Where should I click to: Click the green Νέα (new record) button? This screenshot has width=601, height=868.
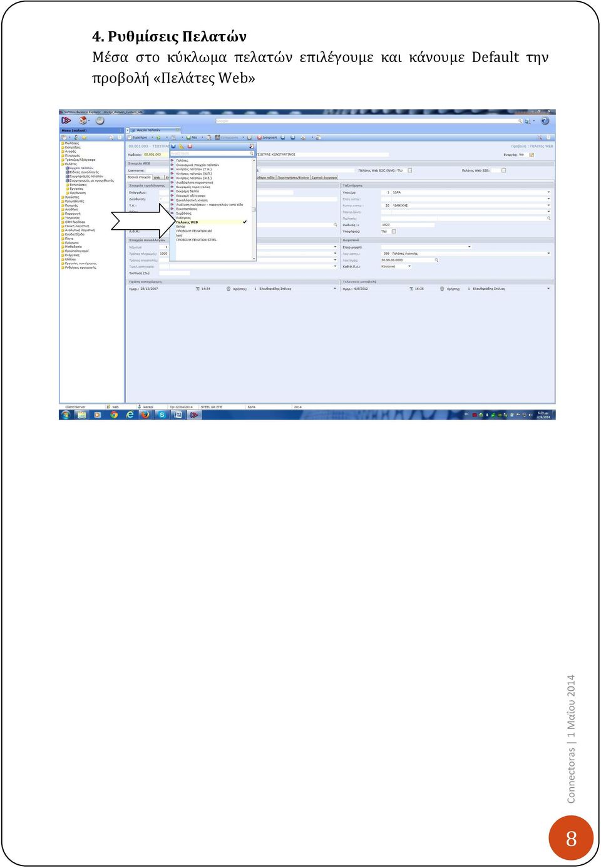coord(192,137)
